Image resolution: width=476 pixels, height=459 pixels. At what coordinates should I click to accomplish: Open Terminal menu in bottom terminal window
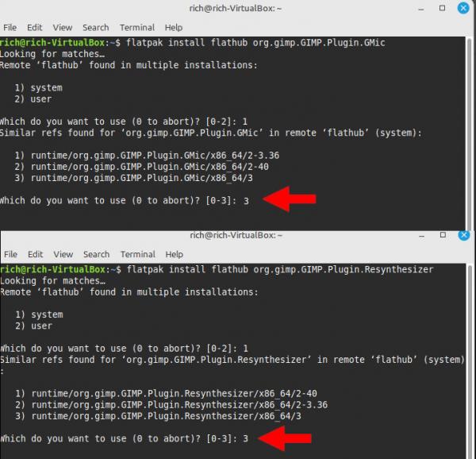coord(138,254)
